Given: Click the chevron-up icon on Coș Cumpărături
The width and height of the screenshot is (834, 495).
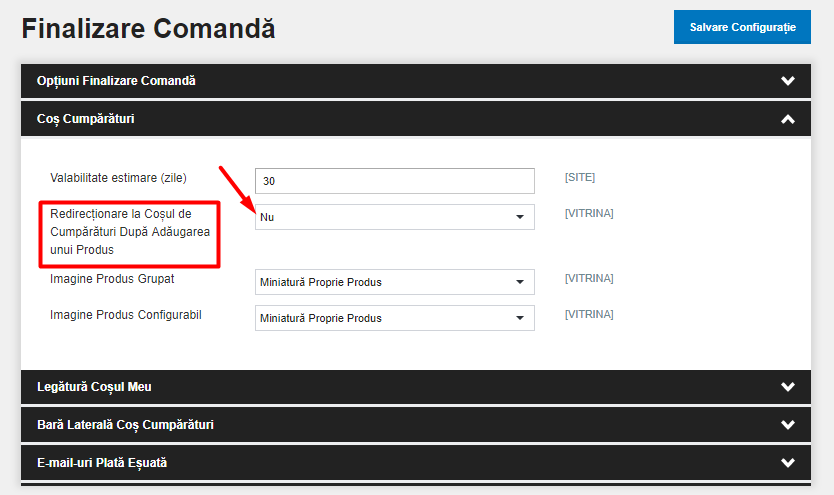Looking at the screenshot, I should point(788,119).
